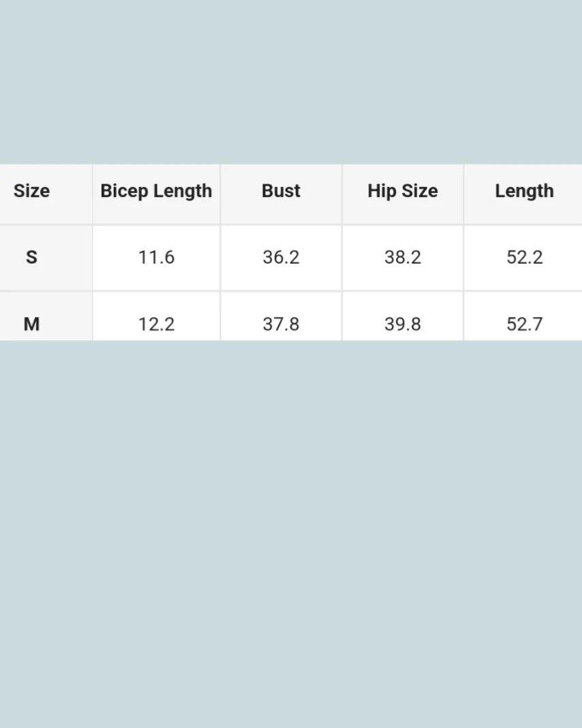Click the M size row label
This screenshot has height=728, width=582.
(31, 323)
